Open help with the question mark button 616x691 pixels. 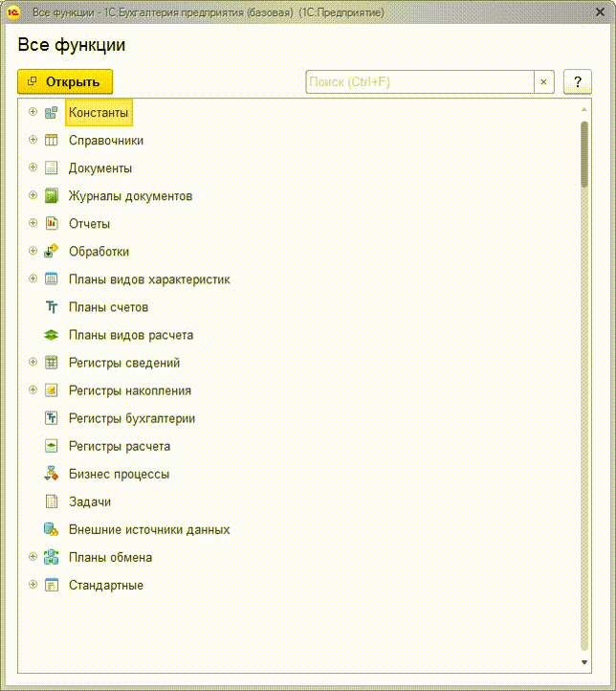(x=577, y=81)
